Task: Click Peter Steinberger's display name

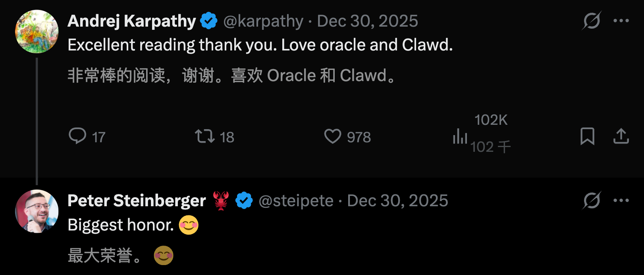Action: coord(137,201)
